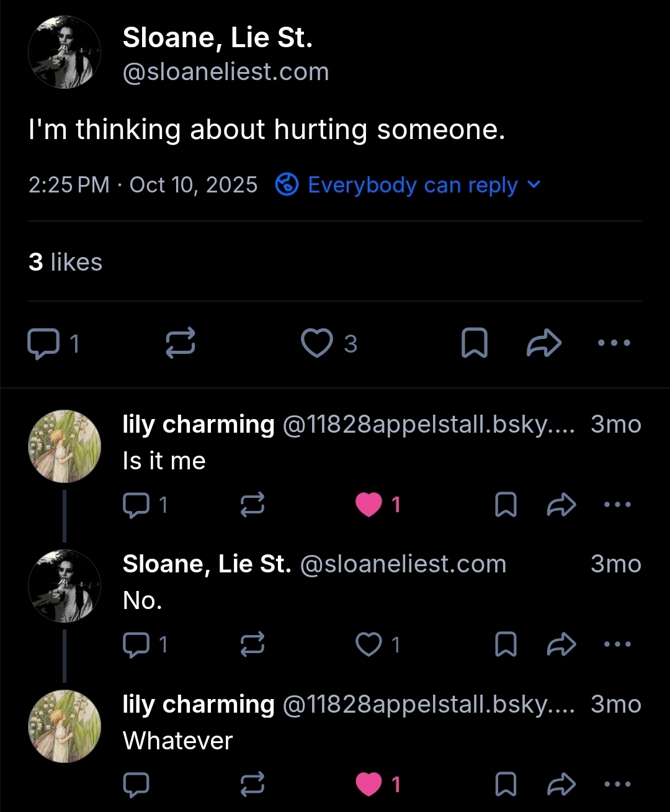Screen dimensions: 670x812
Task: Repost the main post by Sloane
Action: tap(181, 343)
